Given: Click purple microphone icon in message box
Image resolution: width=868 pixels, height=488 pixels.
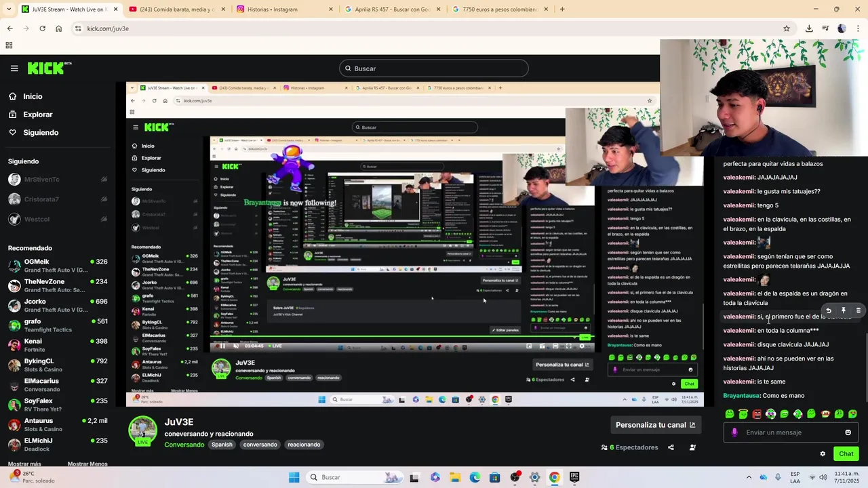Looking at the screenshot, I should pyautogui.click(x=734, y=432).
